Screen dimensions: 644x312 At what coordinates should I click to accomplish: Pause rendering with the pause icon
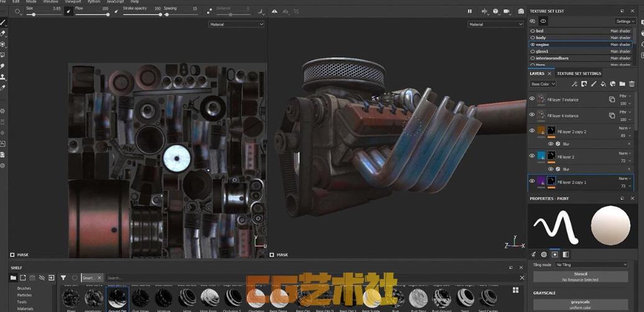click(469, 11)
